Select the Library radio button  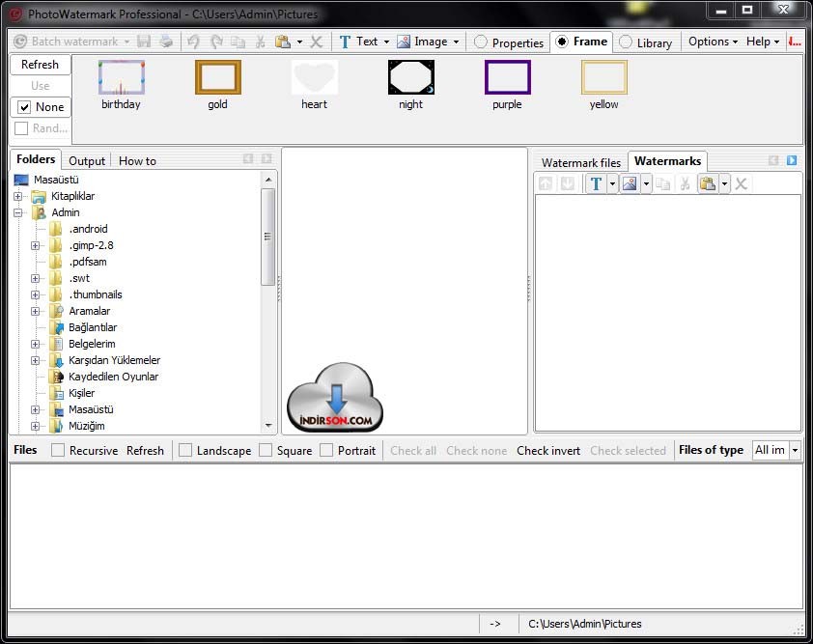pyautogui.click(x=626, y=42)
